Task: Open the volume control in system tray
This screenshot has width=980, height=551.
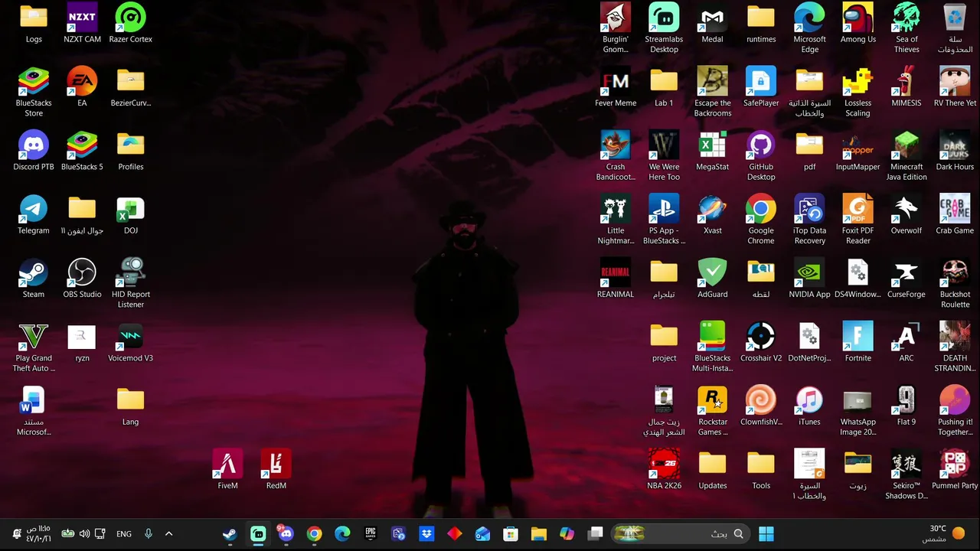Action: [84, 533]
